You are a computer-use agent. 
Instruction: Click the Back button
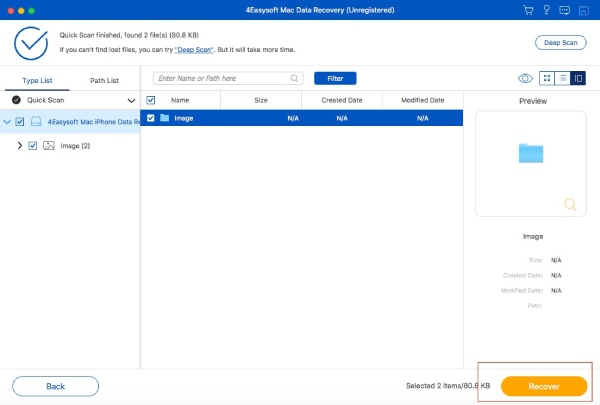tap(55, 386)
